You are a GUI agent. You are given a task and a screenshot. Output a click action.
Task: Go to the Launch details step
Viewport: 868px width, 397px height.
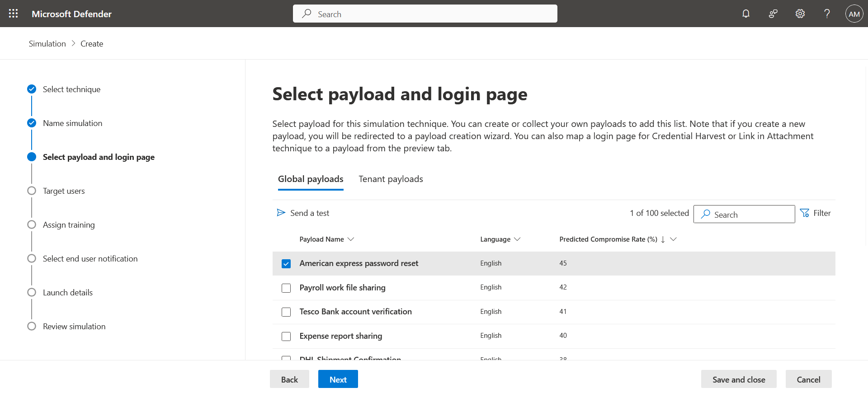[68, 293]
